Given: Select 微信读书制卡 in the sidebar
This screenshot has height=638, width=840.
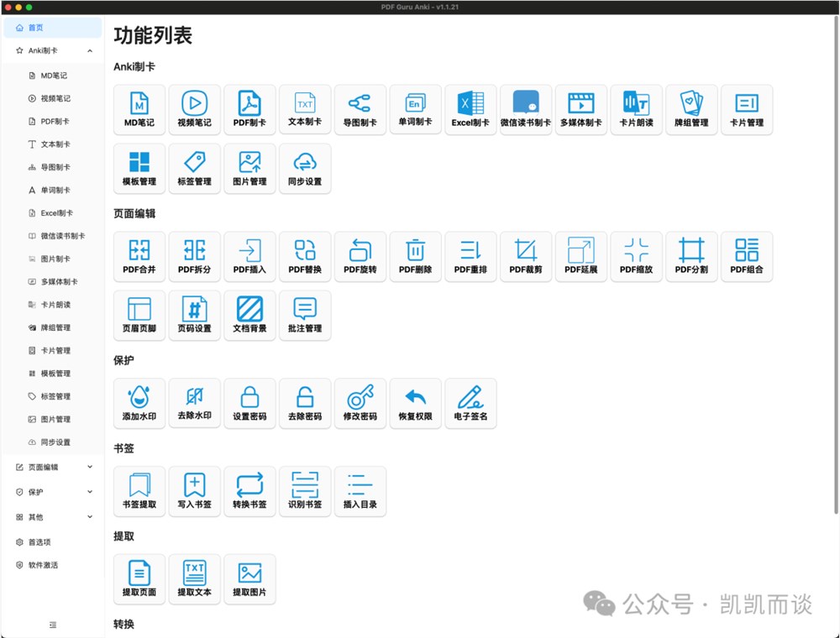Looking at the screenshot, I should point(52,236).
